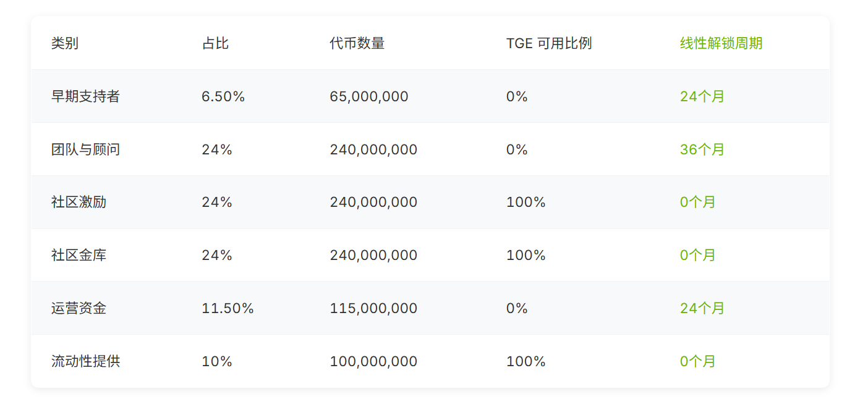Click the 类别 column header
This screenshot has height=402, width=868.
coord(65,43)
